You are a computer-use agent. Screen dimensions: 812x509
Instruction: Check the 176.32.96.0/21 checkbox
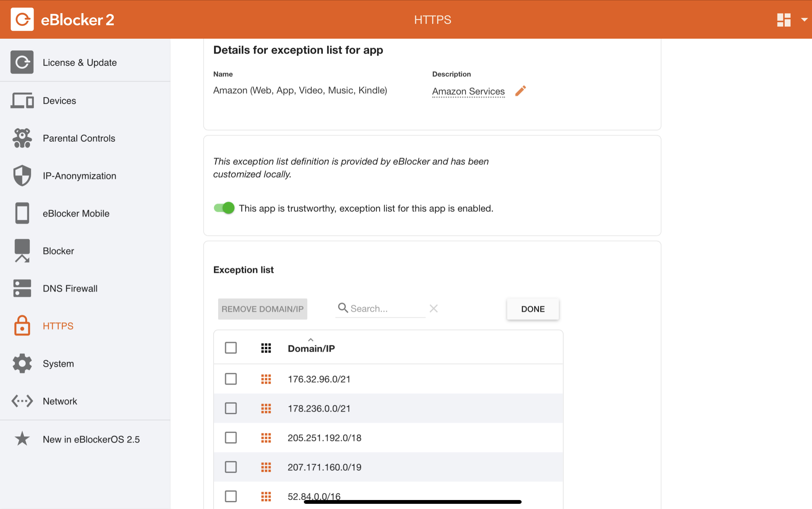pos(231,379)
